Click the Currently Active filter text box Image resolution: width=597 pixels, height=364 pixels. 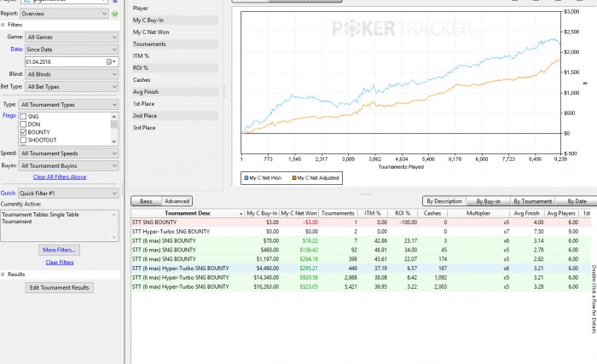click(x=60, y=225)
